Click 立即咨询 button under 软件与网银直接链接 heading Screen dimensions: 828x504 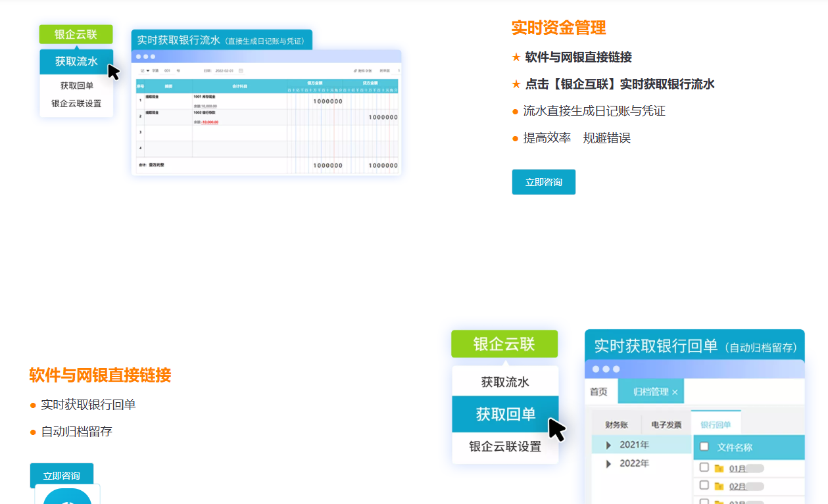coord(62,476)
